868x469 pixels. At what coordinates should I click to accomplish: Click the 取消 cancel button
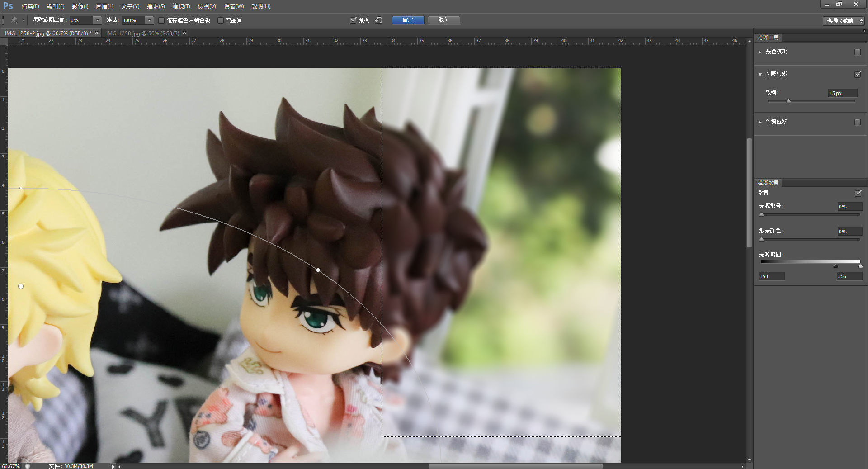(443, 20)
